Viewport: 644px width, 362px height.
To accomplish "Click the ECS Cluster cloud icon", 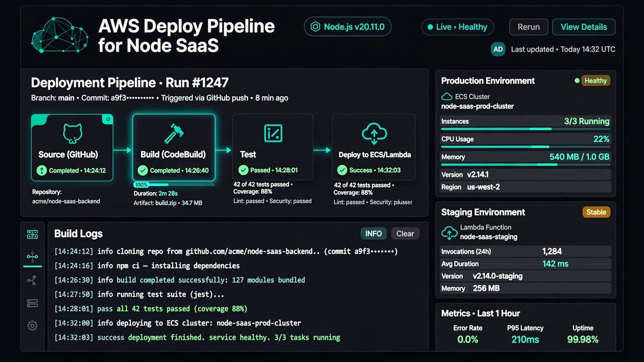I will tap(447, 97).
